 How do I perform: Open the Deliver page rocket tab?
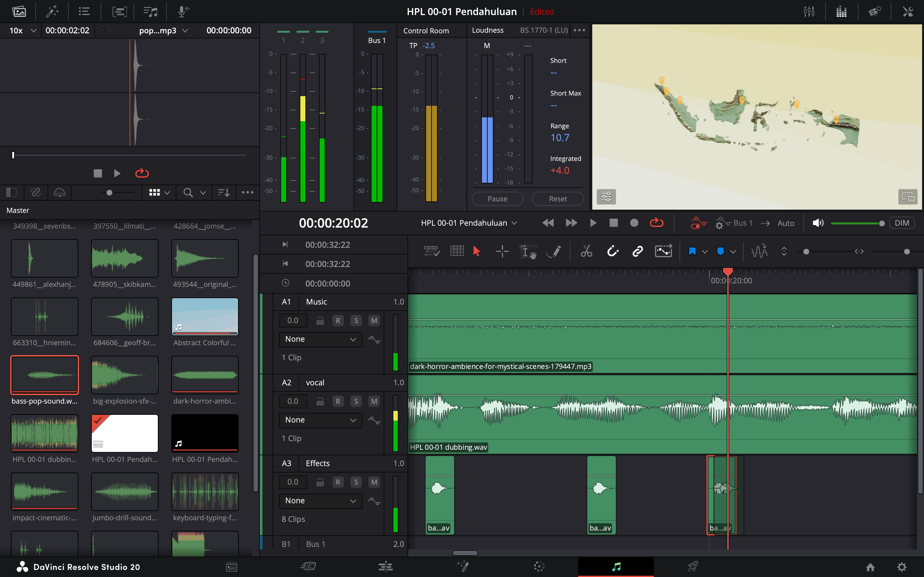pos(693,567)
